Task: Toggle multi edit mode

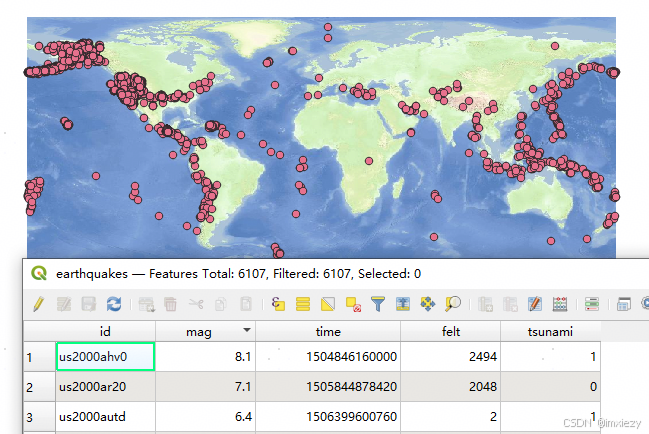Action: (64, 304)
